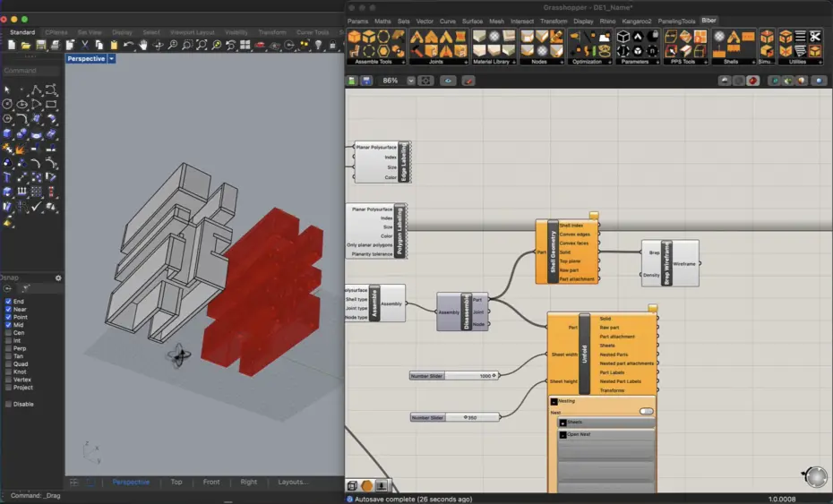Select the Text tool in Rhino sidebar
The image size is (833, 504).
[x=7, y=177]
